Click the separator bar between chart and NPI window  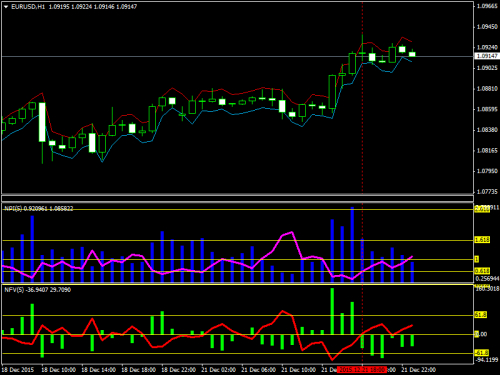click(237, 198)
